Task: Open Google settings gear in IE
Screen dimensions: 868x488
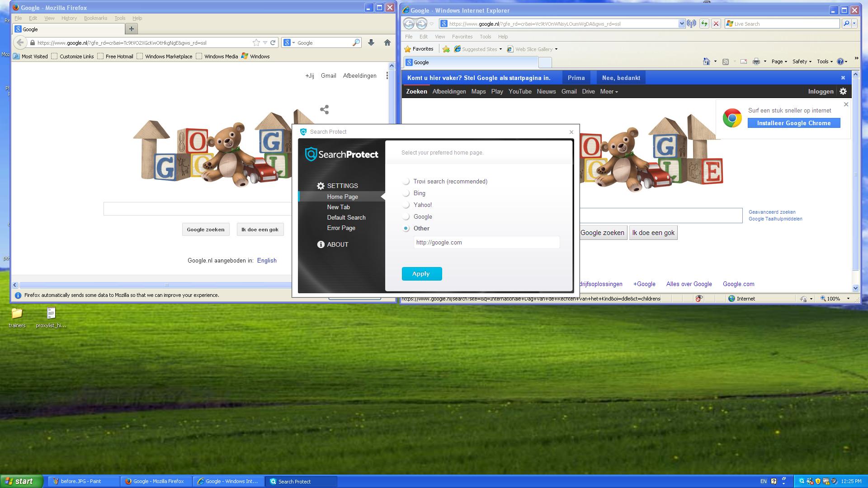Action: (843, 91)
